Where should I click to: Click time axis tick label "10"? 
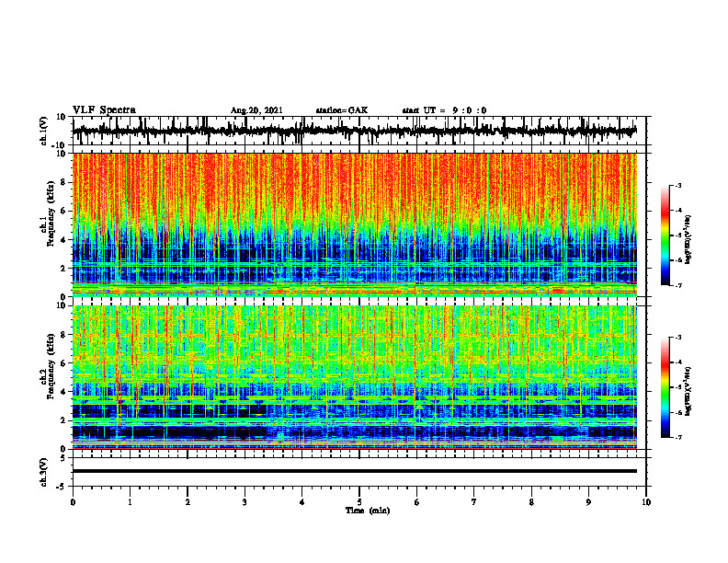pyautogui.click(x=646, y=502)
